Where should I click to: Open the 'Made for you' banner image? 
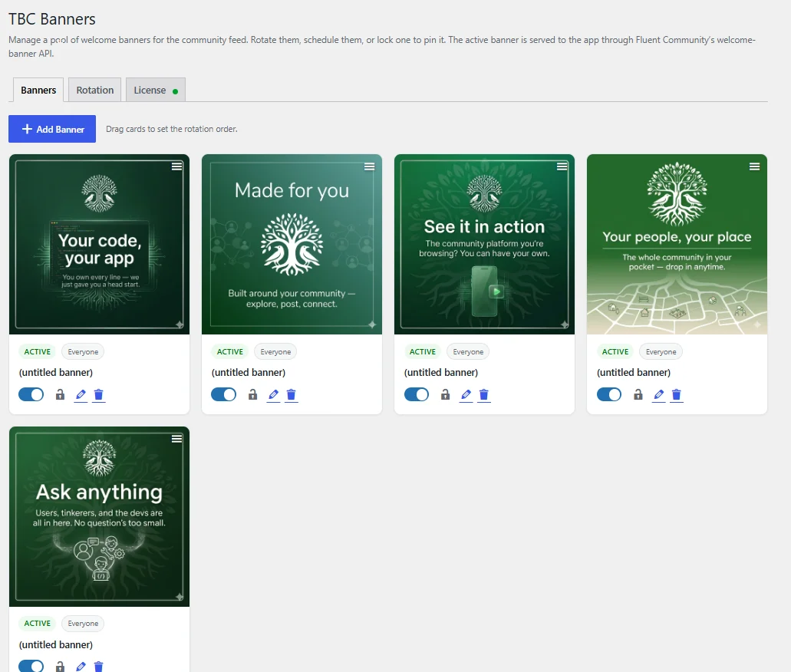pyautogui.click(x=292, y=244)
